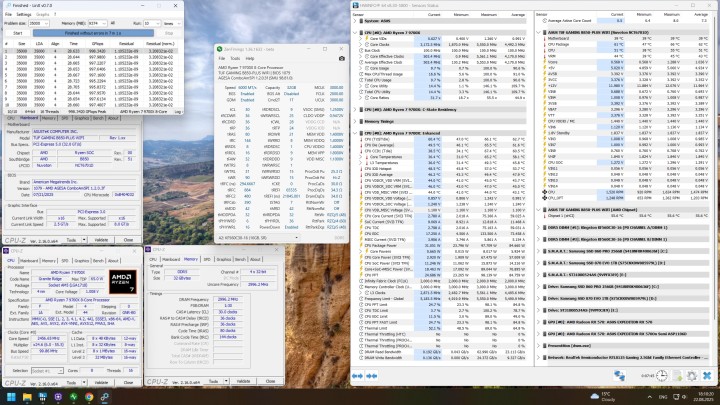Start logging with HWiNFO log file icon
720x405 pixels.
pos(677,376)
